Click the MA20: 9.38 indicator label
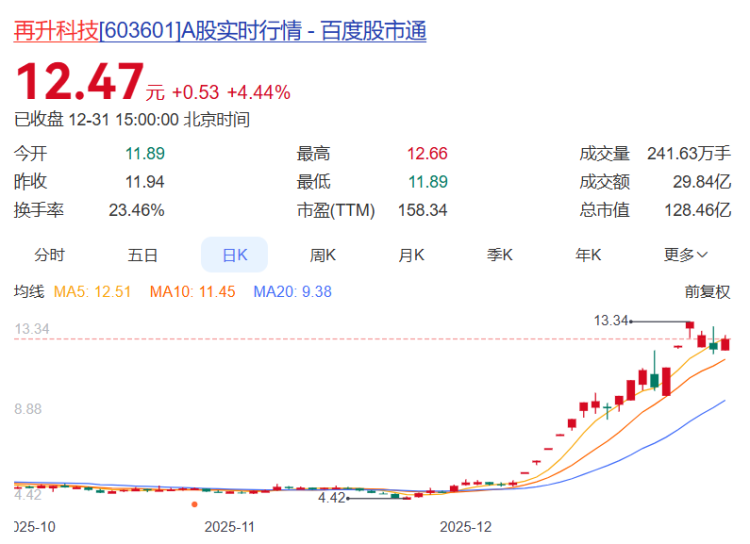The height and width of the screenshot is (544, 750). [292, 291]
